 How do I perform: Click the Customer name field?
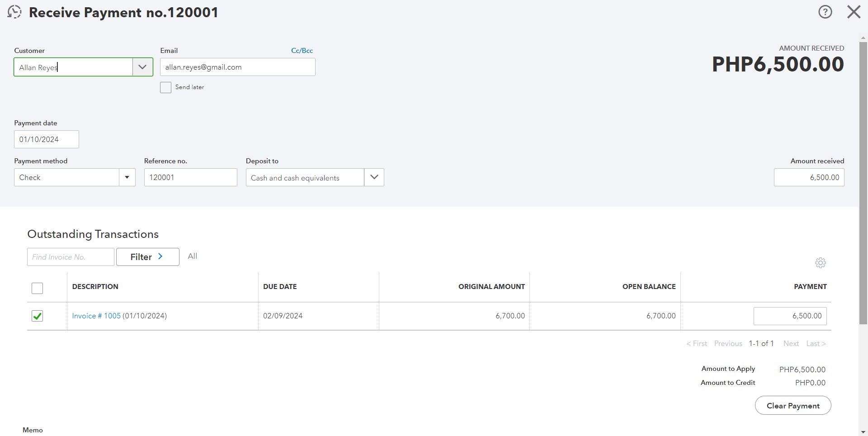tap(73, 67)
